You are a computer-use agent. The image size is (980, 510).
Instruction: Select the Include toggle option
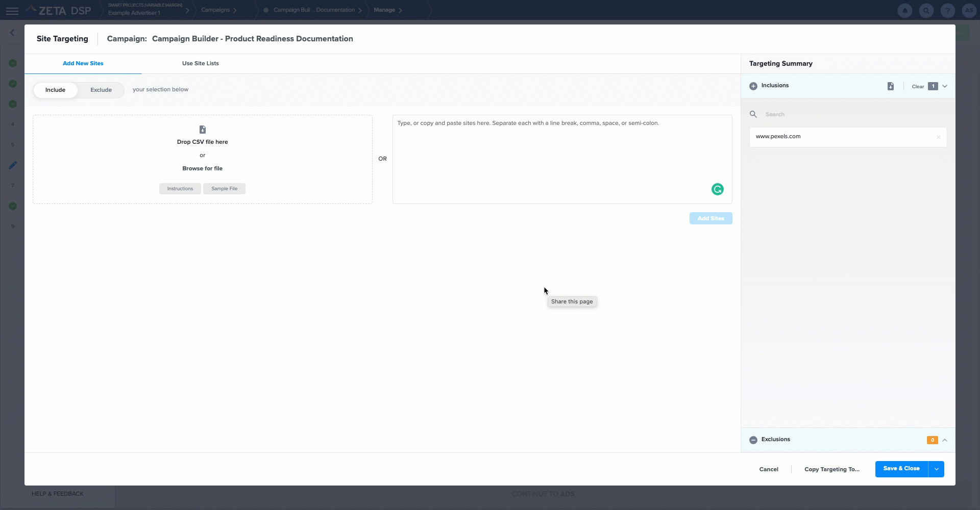coord(55,90)
